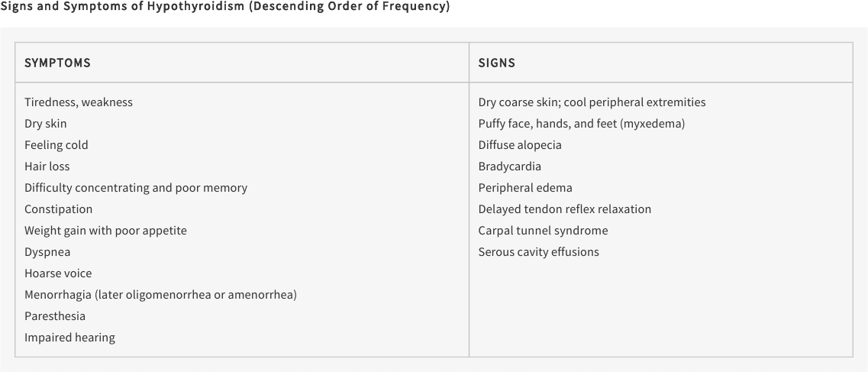
Task: Click the 'Bradycardia' sign
Action: coord(510,167)
